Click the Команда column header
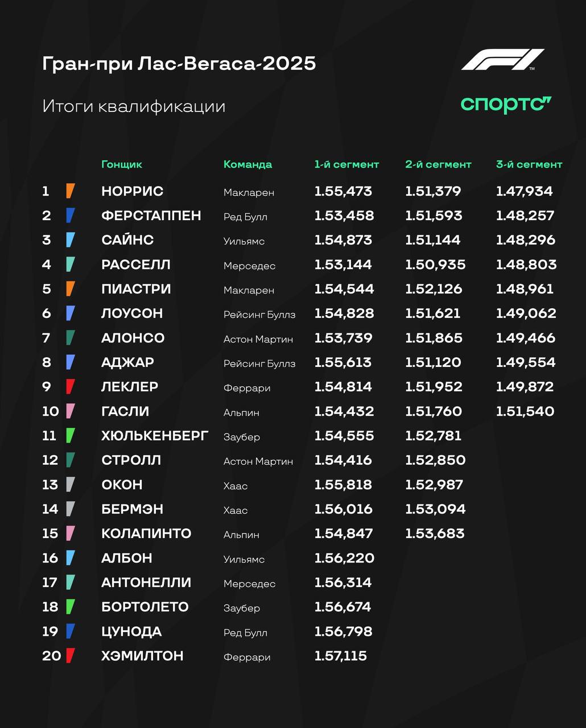Viewport: 586px width, 728px height. tap(247, 164)
